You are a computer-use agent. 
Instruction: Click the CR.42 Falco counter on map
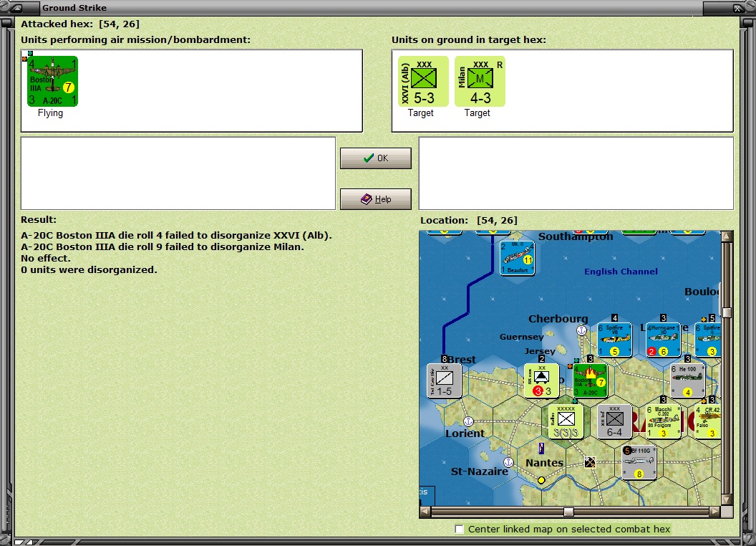pos(708,421)
